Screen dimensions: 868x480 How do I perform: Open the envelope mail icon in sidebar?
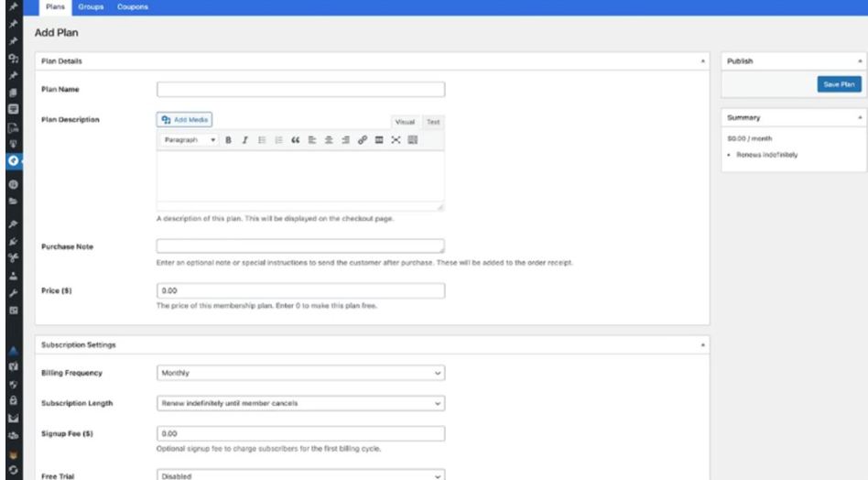point(14,419)
